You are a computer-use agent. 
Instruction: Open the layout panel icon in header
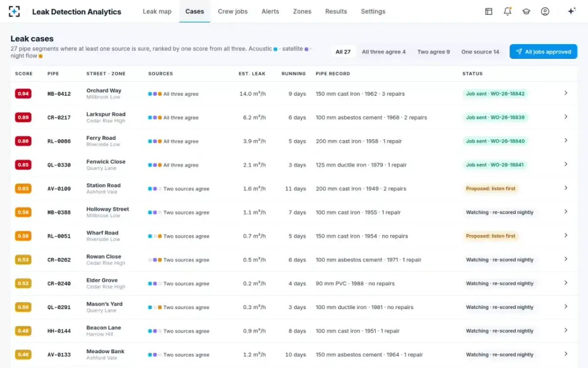[x=489, y=11]
